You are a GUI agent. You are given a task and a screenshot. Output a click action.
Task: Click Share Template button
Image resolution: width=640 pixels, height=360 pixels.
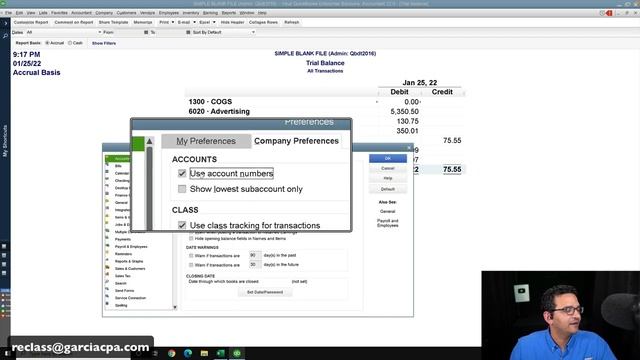pyautogui.click(x=113, y=22)
